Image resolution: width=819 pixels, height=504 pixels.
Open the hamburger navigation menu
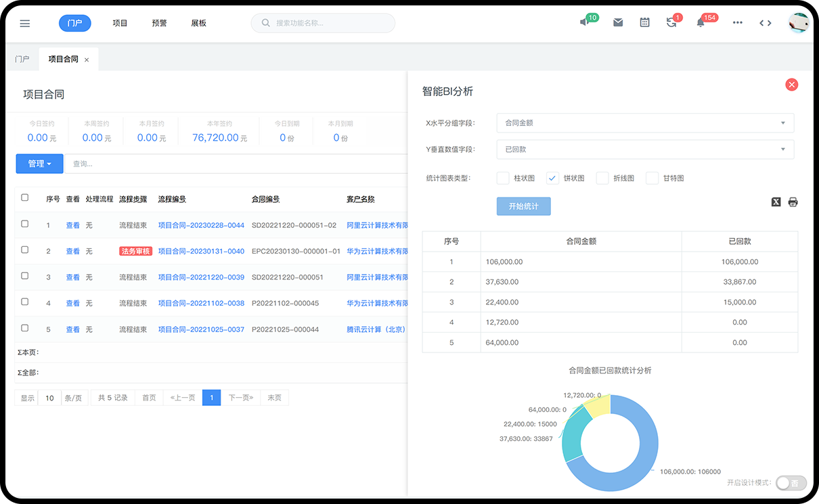pos(25,23)
